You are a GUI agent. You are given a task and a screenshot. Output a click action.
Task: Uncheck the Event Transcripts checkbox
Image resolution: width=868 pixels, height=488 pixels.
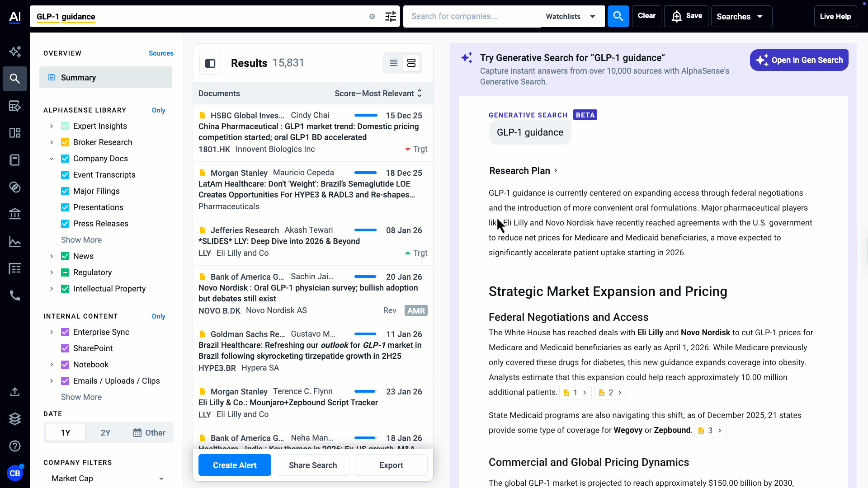[65, 175]
